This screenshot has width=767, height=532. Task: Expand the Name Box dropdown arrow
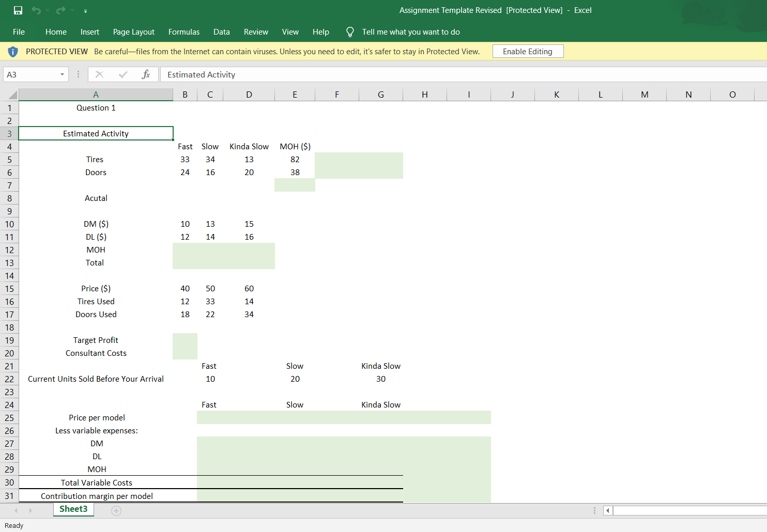(62, 74)
